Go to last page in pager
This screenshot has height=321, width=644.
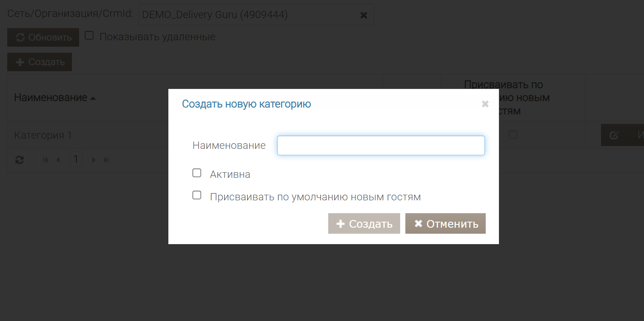pos(107,160)
